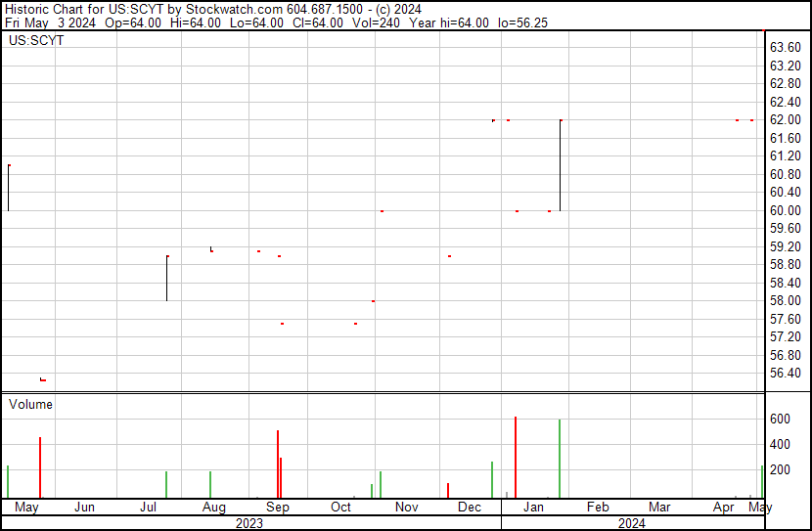
Task: Click the US:SCYT ticker label
Action: pyautogui.click(x=36, y=40)
